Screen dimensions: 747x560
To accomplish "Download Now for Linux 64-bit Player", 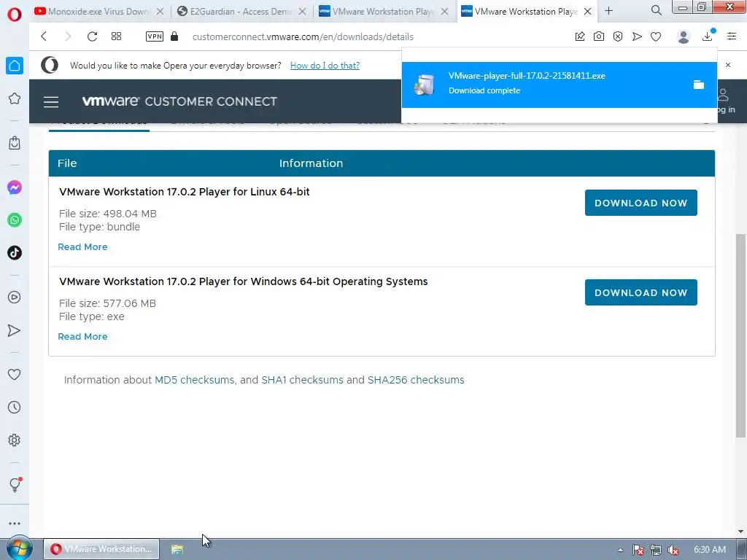I will [x=640, y=203].
